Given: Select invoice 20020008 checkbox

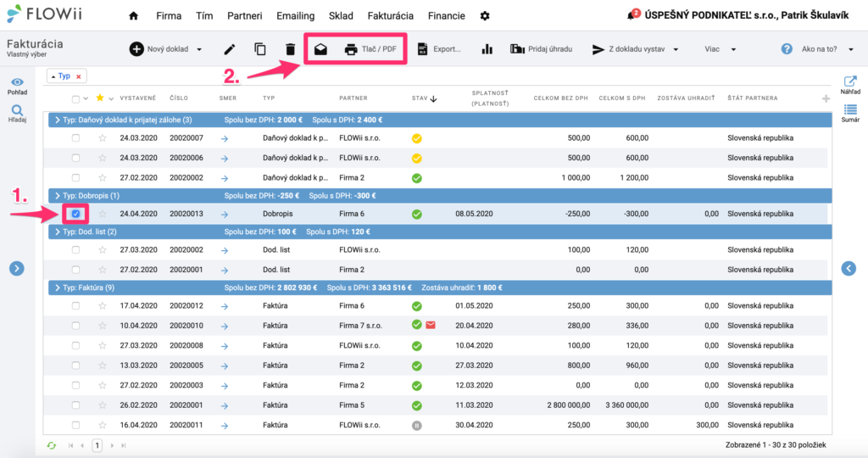Looking at the screenshot, I should [x=75, y=345].
